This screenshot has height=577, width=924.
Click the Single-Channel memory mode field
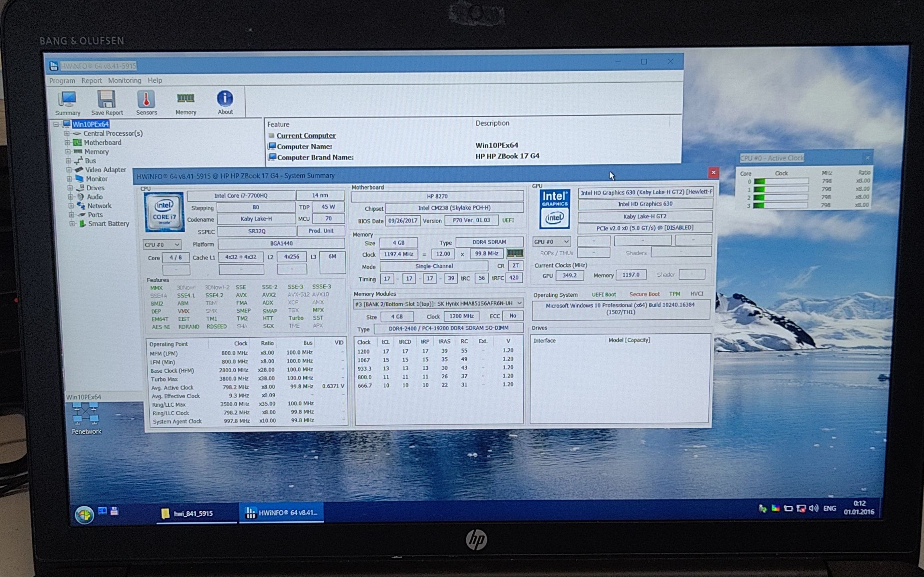coord(434,266)
